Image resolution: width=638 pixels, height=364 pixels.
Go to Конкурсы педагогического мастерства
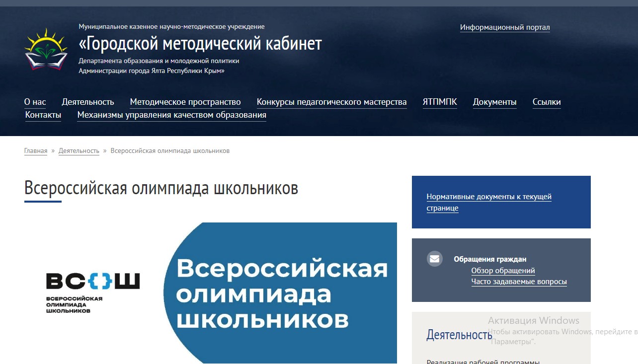click(331, 102)
